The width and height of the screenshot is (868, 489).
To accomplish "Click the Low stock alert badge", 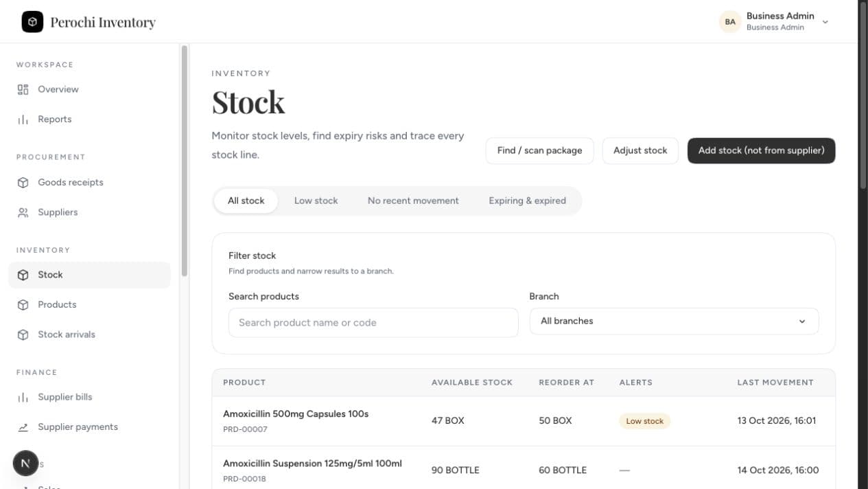I will tap(645, 421).
